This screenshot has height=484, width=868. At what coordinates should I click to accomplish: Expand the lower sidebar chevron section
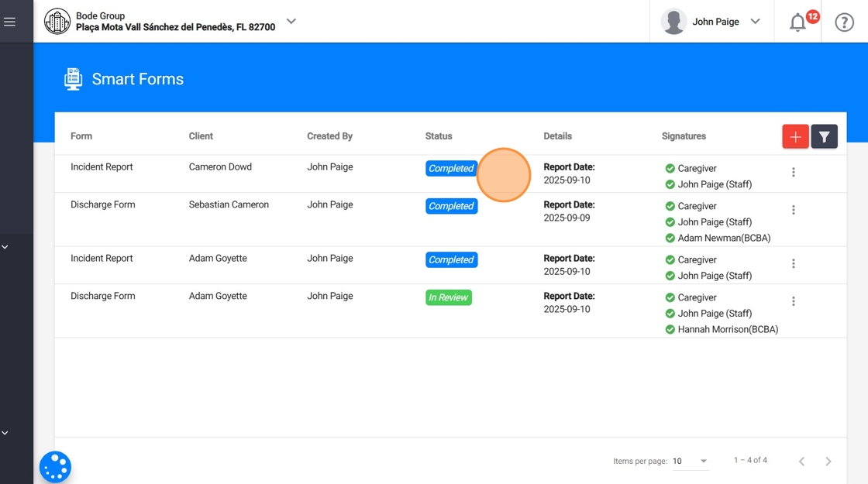[5, 433]
